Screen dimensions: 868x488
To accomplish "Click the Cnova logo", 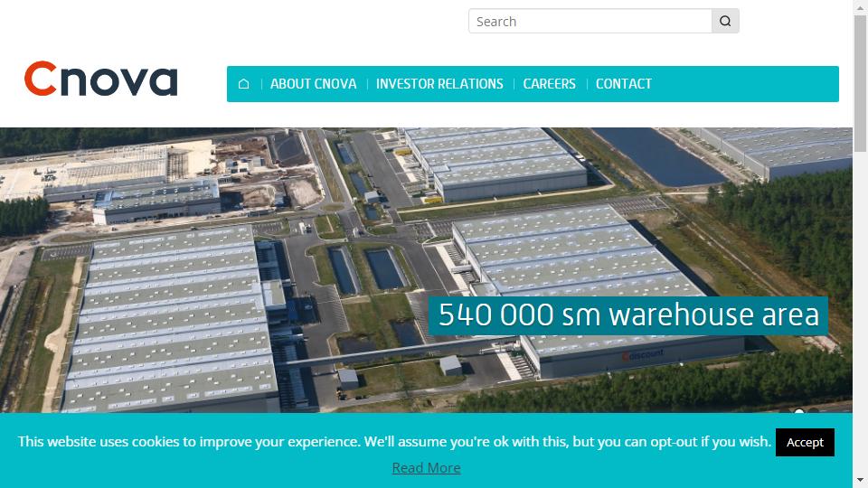I will coord(100,79).
